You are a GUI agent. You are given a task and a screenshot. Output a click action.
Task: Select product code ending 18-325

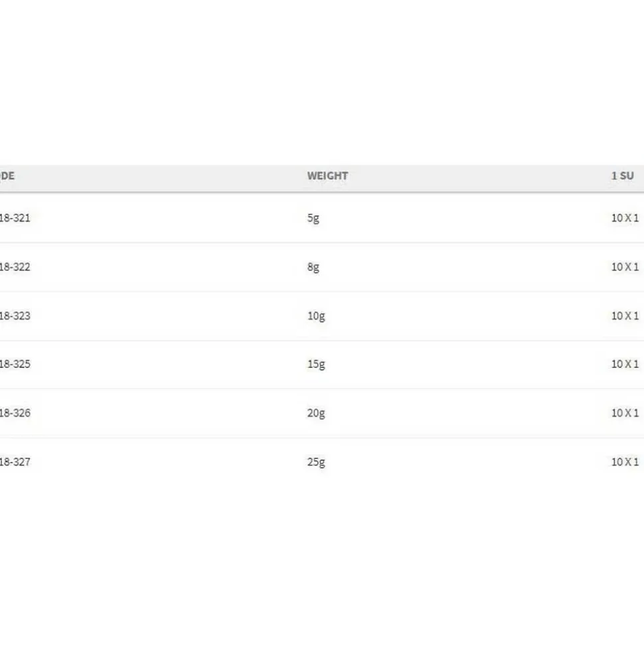coord(15,363)
